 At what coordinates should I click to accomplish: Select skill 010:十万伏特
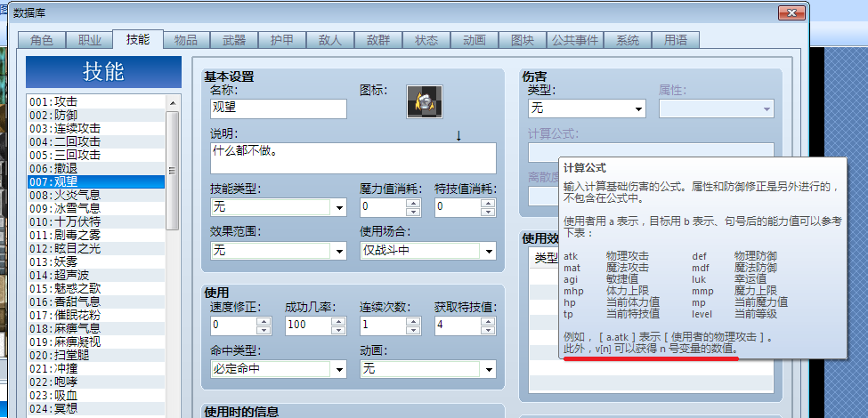tap(96, 221)
